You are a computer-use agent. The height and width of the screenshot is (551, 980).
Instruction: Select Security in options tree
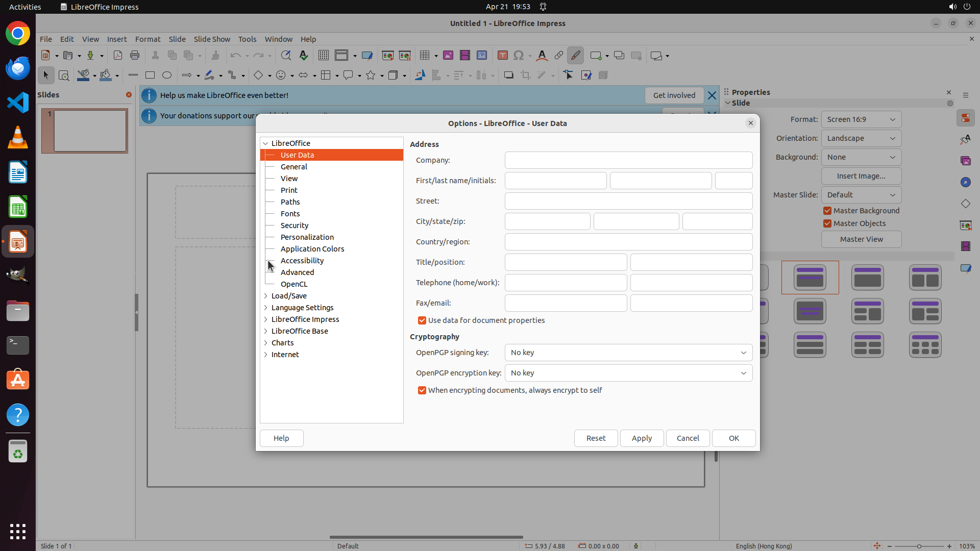[x=295, y=226]
